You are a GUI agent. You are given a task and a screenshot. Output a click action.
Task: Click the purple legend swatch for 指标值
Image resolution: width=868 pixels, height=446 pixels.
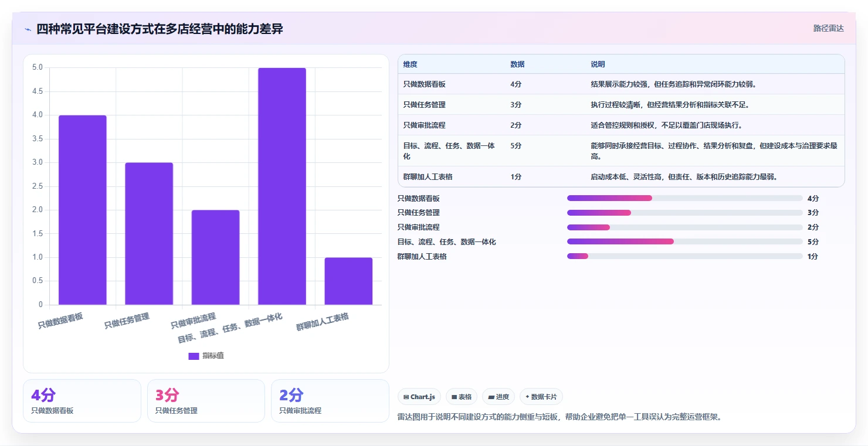pyautogui.click(x=194, y=356)
